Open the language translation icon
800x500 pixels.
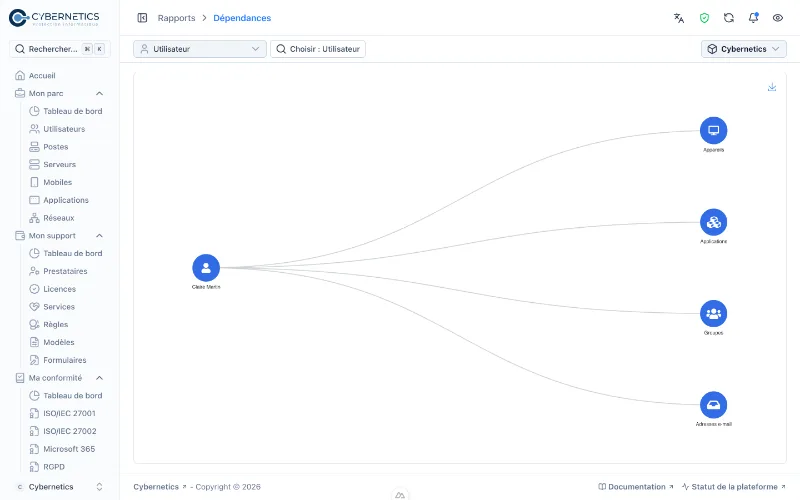679,18
